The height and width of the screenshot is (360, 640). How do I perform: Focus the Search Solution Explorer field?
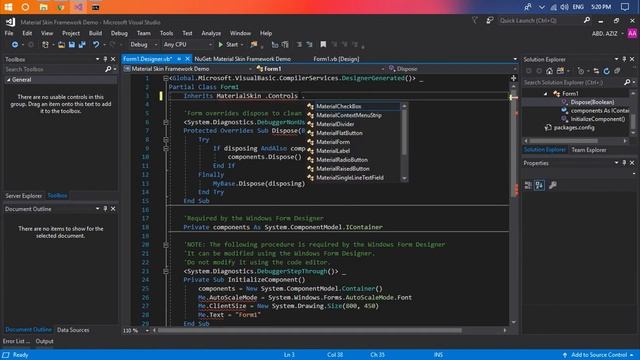(573, 82)
